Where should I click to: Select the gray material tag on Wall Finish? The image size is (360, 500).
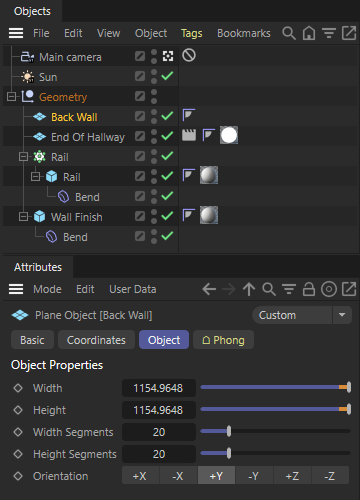coord(209,215)
